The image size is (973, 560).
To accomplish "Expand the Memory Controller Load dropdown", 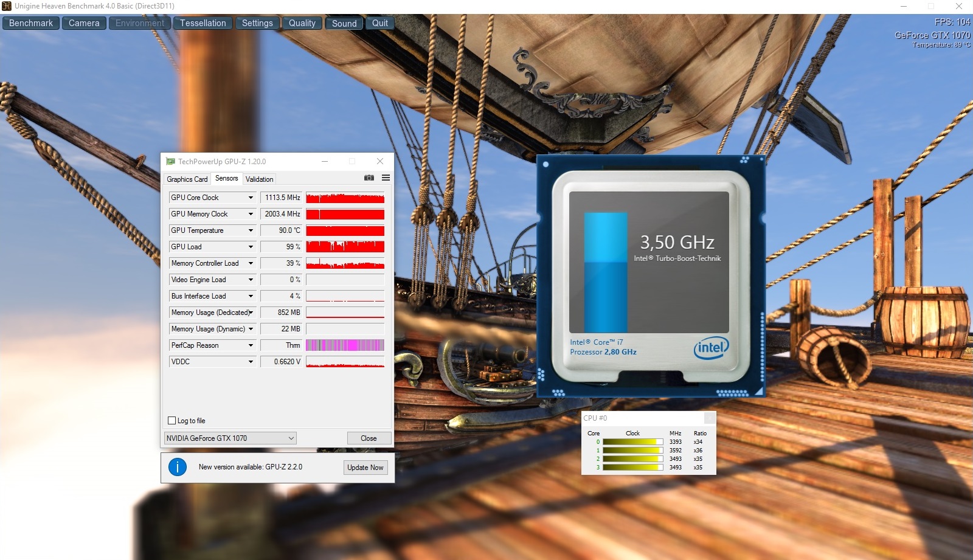I will [251, 263].
